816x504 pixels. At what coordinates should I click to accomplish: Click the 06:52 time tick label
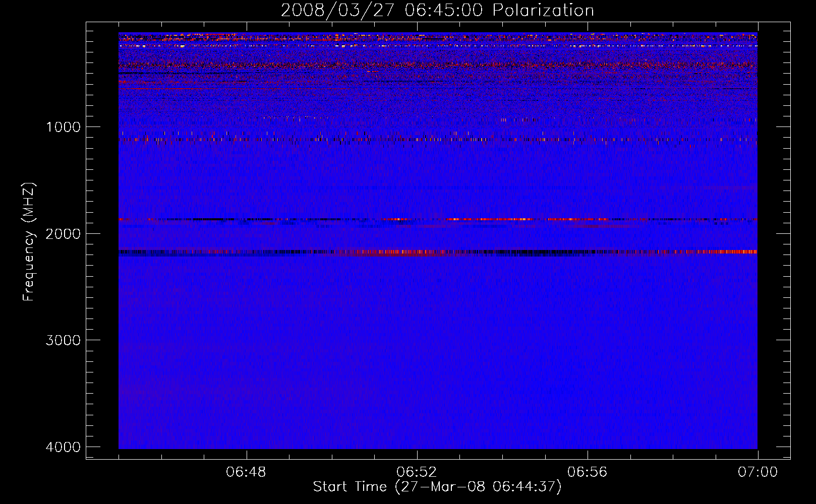pyautogui.click(x=417, y=472)
